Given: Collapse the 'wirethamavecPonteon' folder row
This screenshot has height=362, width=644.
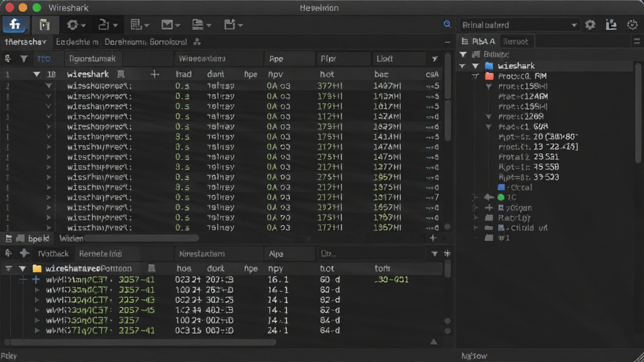Looking at the screenshot, I should point(22,269).
